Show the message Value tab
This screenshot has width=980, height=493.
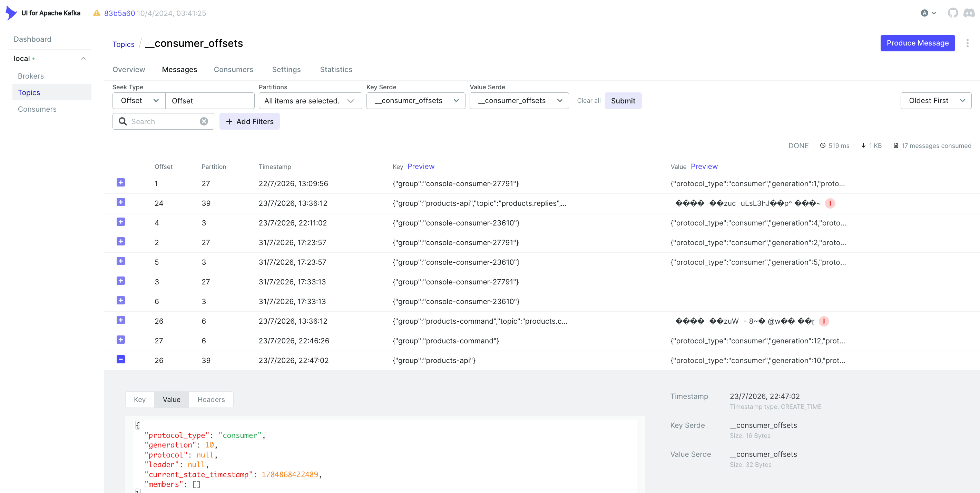(x=171, y=400)
